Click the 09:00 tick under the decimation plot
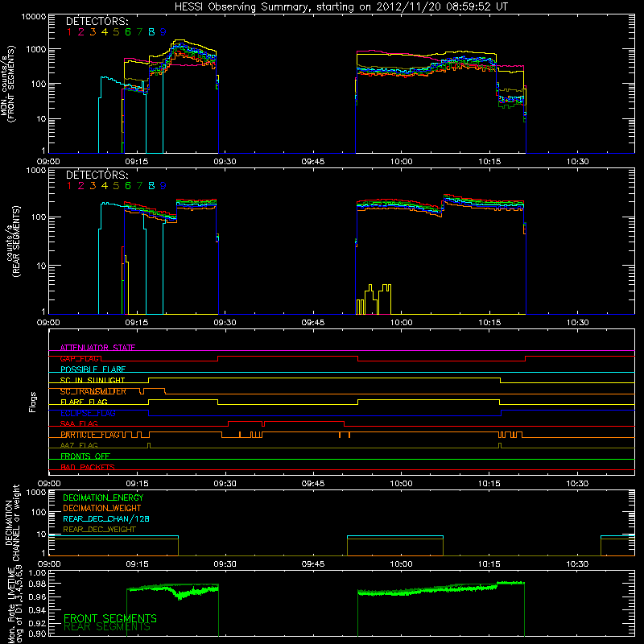Image resolution: width=644 pixels, height=644 pixels. pyautogui.click(x=48, y=564)
